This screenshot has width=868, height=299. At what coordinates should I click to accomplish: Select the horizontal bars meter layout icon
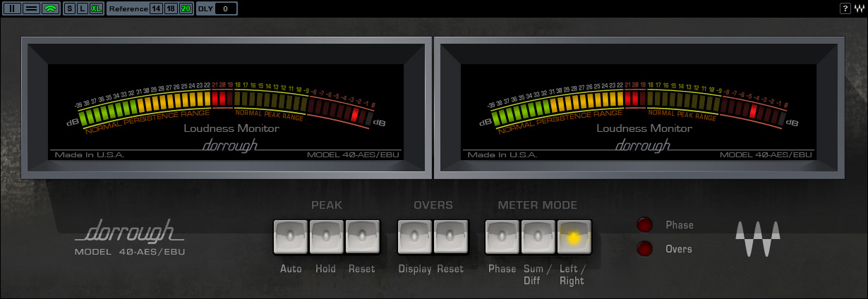tap(30, 8)
